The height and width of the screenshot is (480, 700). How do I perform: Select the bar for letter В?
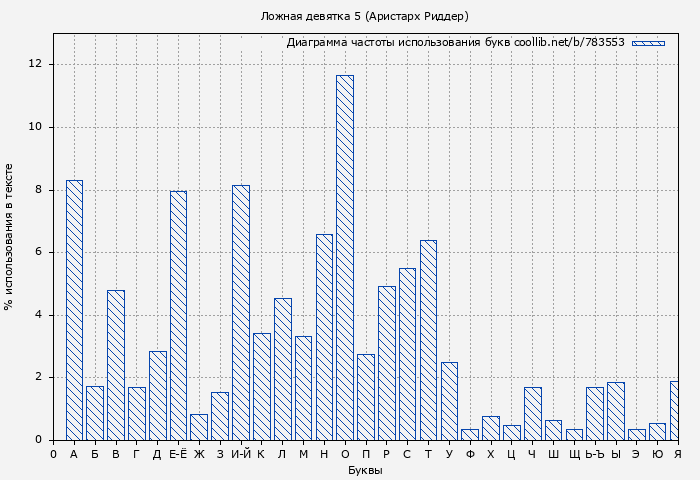coord(116,365)
